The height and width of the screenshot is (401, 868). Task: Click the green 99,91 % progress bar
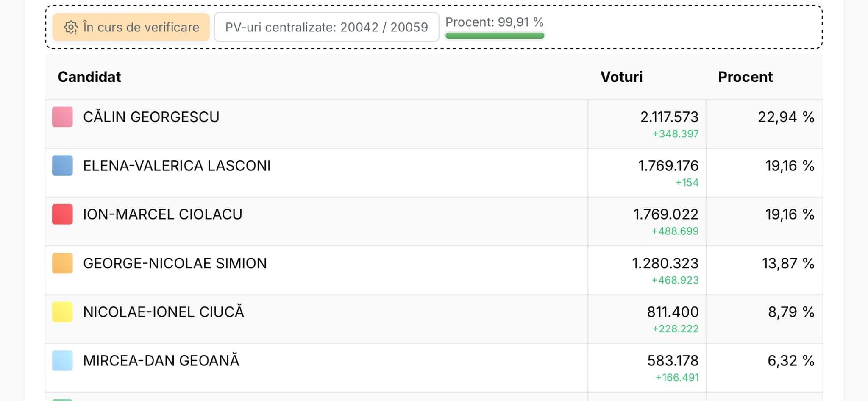(495, 36)
